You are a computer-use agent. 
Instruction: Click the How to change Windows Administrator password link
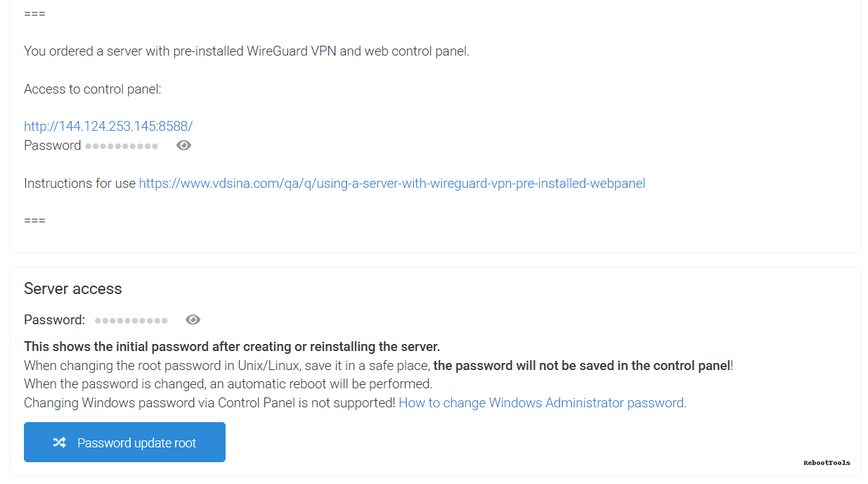(x=541, y=402)
